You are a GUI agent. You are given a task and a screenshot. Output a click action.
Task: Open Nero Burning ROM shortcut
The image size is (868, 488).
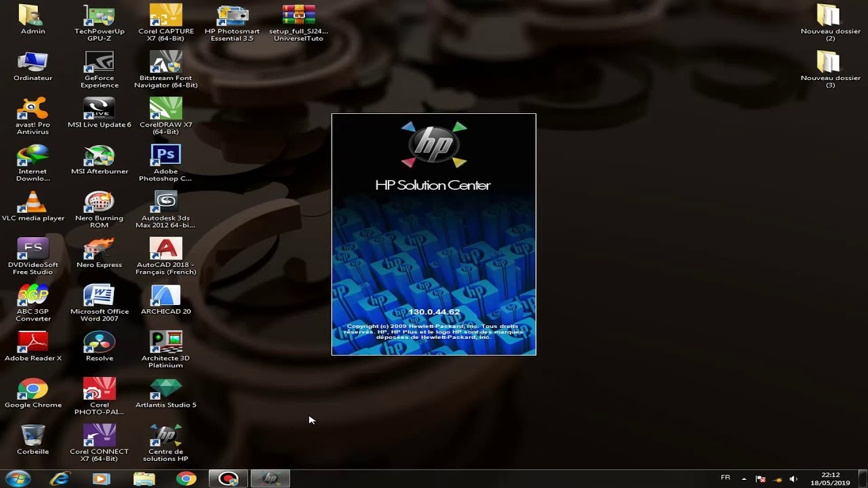click(99, 209)
